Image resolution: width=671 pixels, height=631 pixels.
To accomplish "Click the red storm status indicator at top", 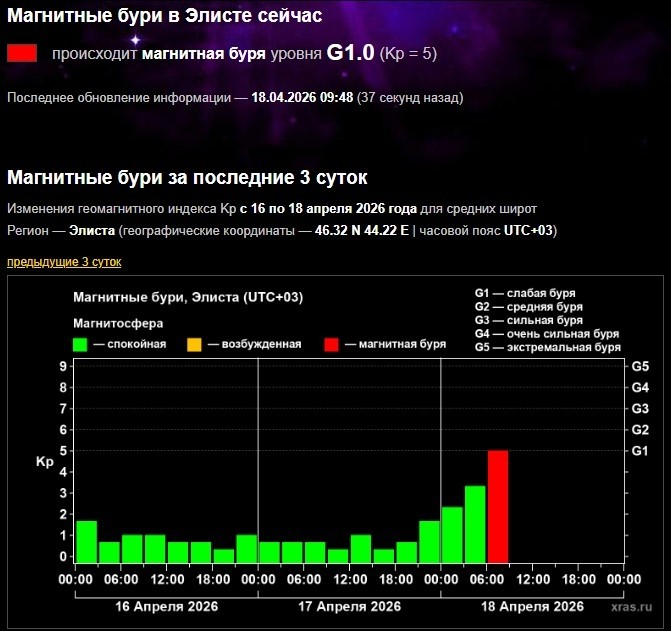I will [22, 53].
